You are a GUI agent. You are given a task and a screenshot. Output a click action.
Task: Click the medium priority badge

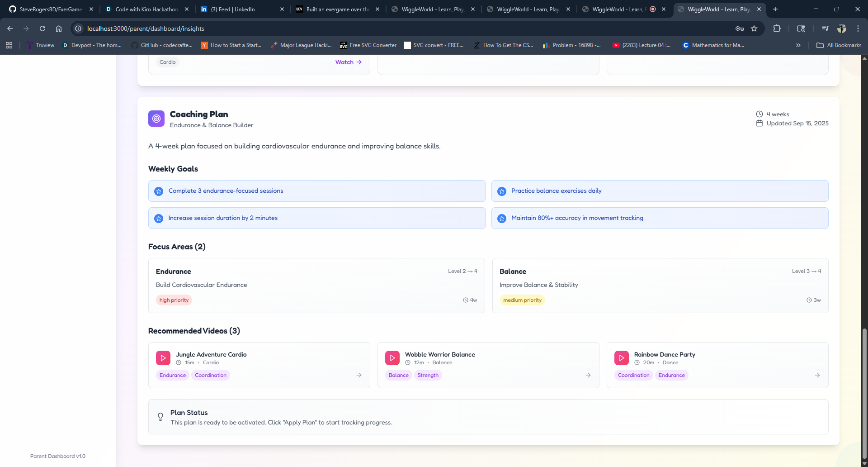pyautogui.click(x=522, y=300)
